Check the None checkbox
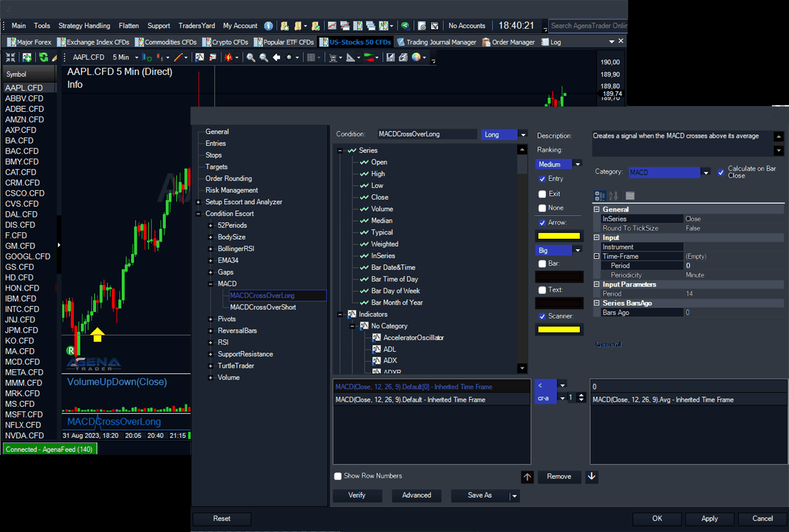The image size is (789, 532). [x=542, y=208]
